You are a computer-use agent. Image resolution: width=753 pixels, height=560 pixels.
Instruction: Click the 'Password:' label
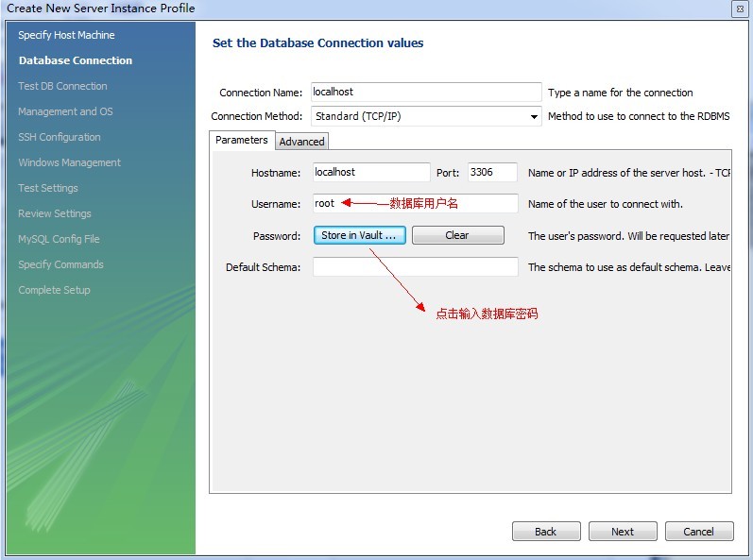click(277, 235)
